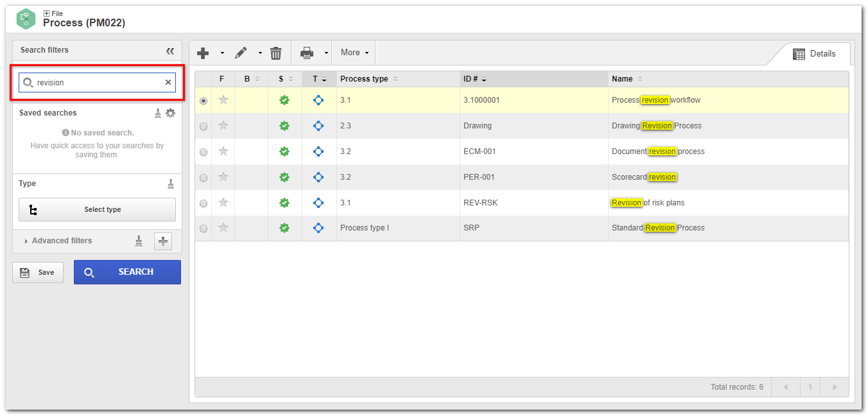
Task: Click blue process type icon in REV-RSK row
Action: 318,203
